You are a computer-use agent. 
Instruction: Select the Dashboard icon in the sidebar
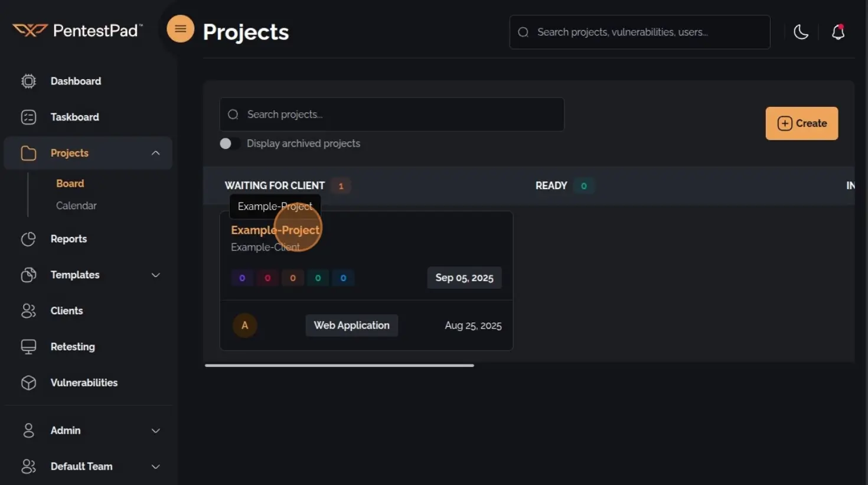point(28,81)
